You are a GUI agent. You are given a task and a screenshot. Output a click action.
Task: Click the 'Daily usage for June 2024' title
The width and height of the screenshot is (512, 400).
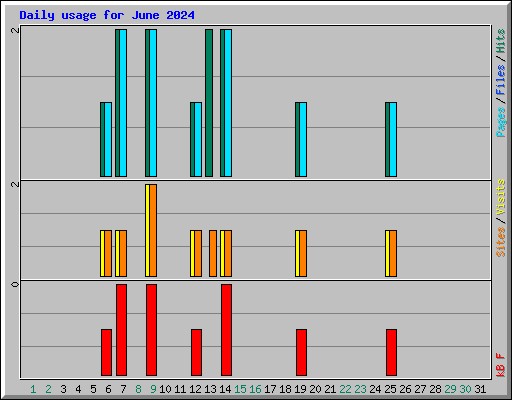[x=107, y=15]
